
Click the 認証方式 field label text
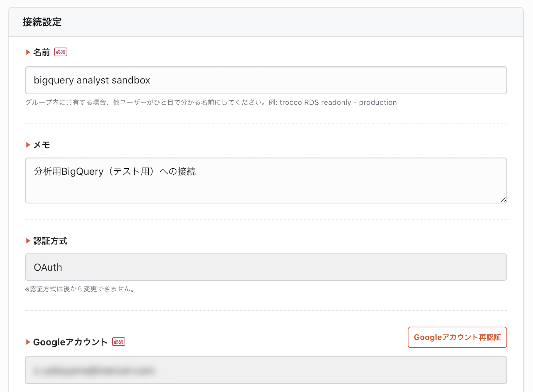(50, 241)
